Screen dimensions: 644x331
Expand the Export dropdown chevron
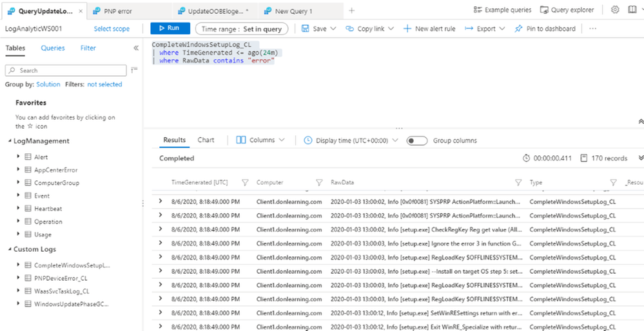click(x=502, y=29)
